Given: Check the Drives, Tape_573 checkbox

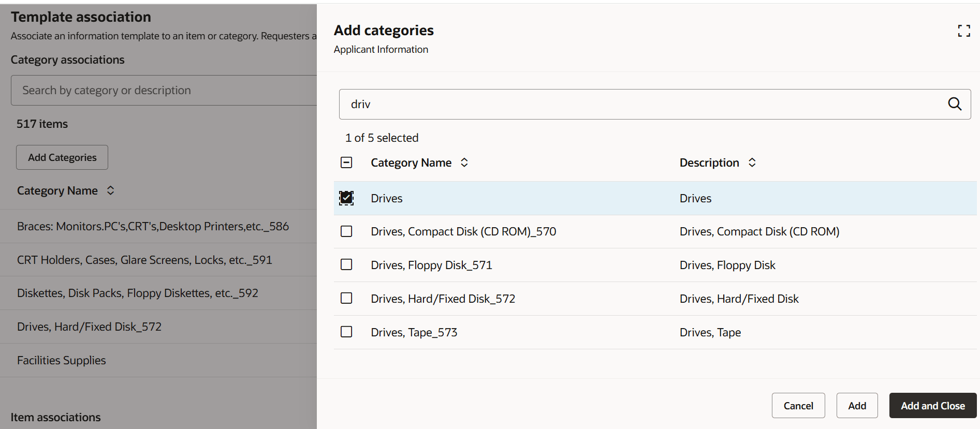Looking at the screenshot, I should click(x=346, y=332).
